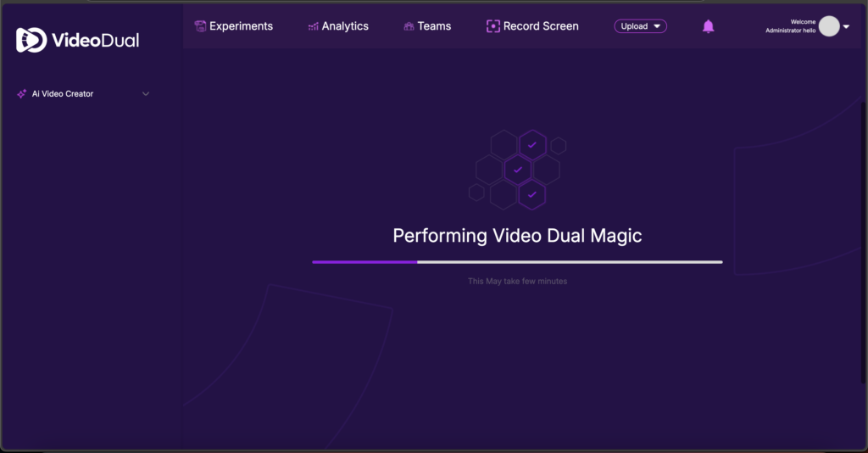
Task: Click the Record Screen capture icon
Action: (492, 26)
